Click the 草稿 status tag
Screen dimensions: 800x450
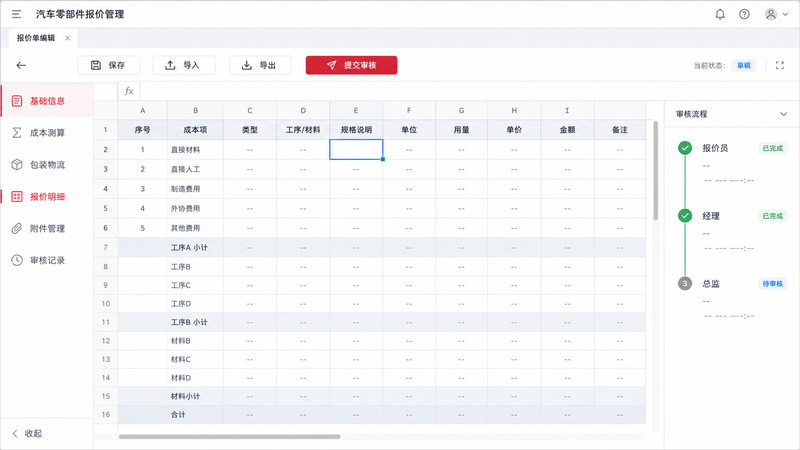tap(744, 65)
